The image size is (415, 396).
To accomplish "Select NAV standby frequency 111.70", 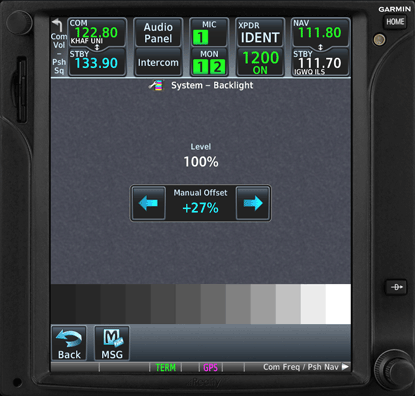I will [320, 62].
